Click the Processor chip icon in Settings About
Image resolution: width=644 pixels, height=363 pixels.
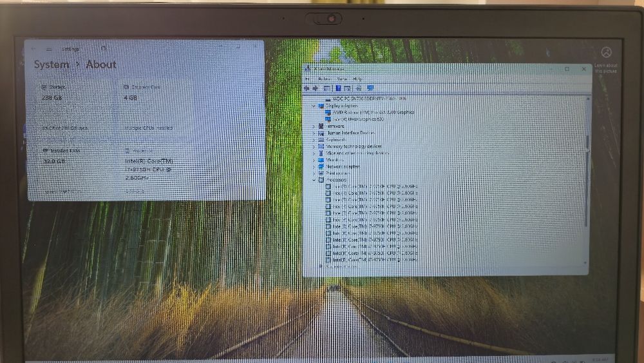click(127, 151)
